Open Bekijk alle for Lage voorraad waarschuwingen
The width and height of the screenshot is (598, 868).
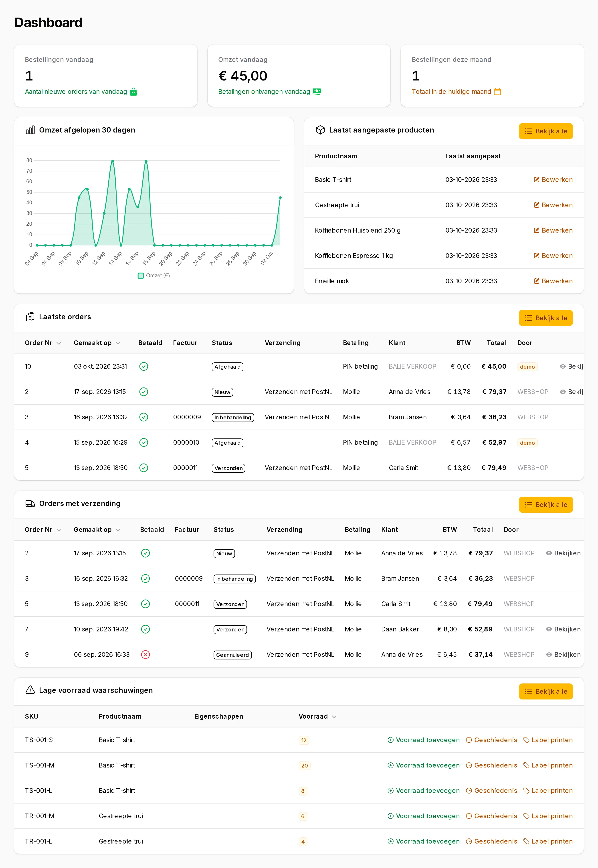click(545, 691)
